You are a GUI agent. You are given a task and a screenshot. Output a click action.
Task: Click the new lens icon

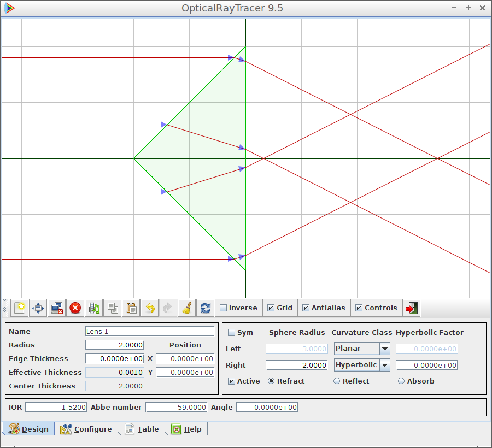coord(20,308)
